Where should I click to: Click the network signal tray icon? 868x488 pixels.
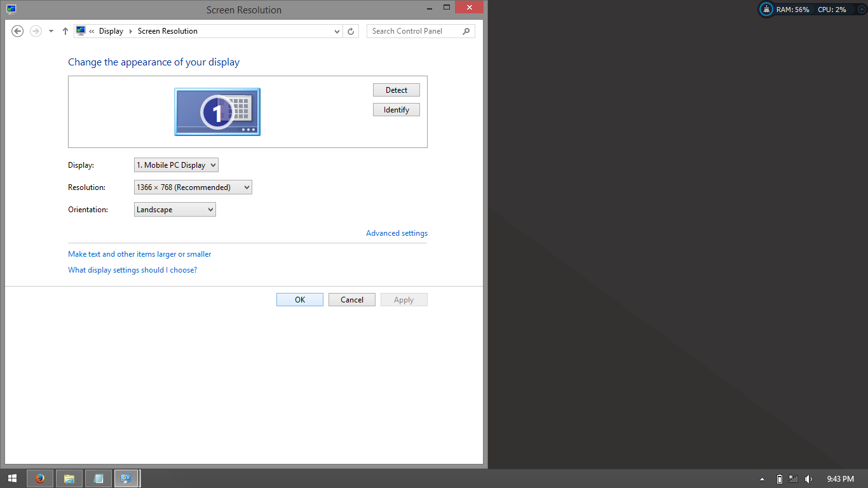pyautogui.click(x=793, y=479)
